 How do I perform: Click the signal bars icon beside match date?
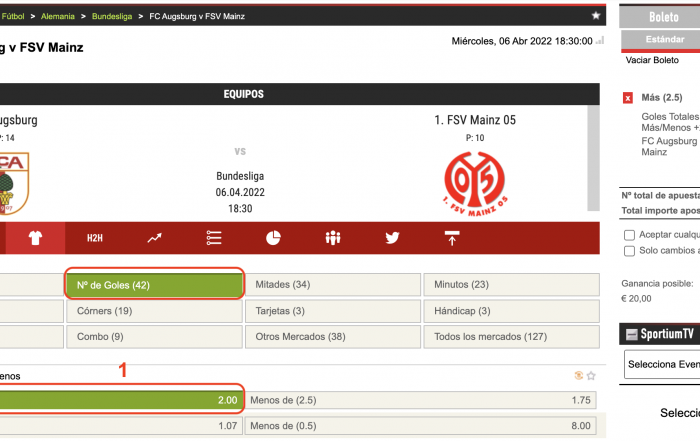[x=600, y=41]
